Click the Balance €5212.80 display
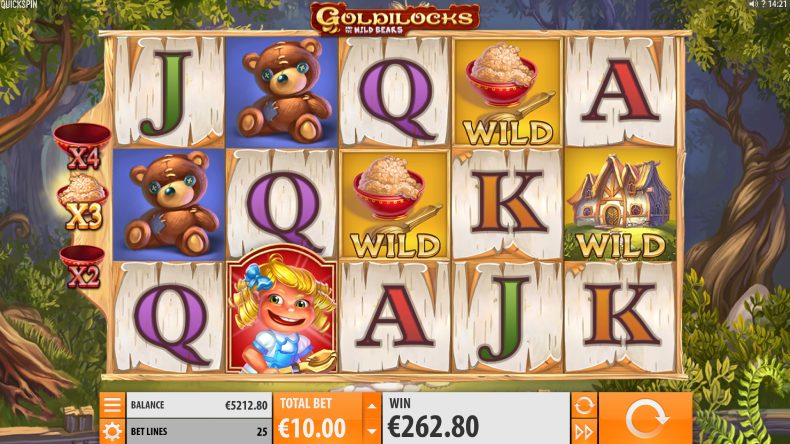Viewport: 790px width, 444px height. [199, 405]
